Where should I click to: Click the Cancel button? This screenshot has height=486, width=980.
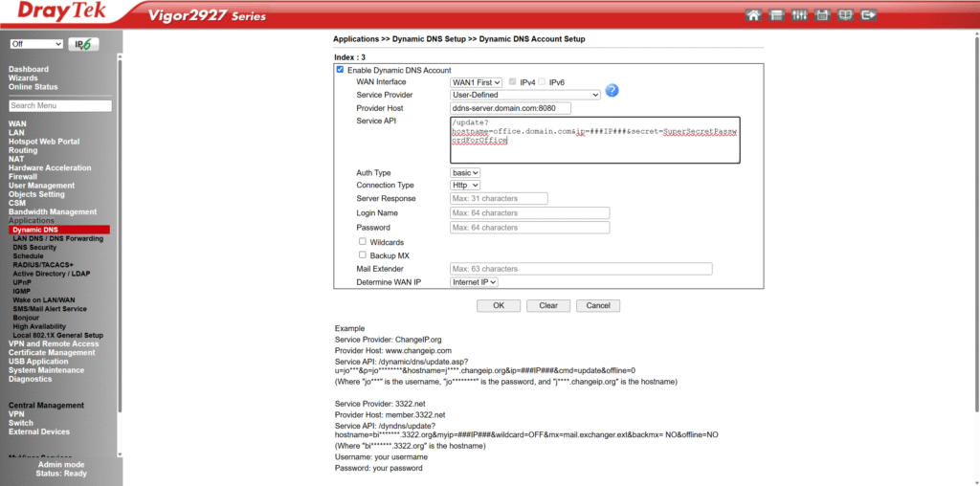click(598, 305)
